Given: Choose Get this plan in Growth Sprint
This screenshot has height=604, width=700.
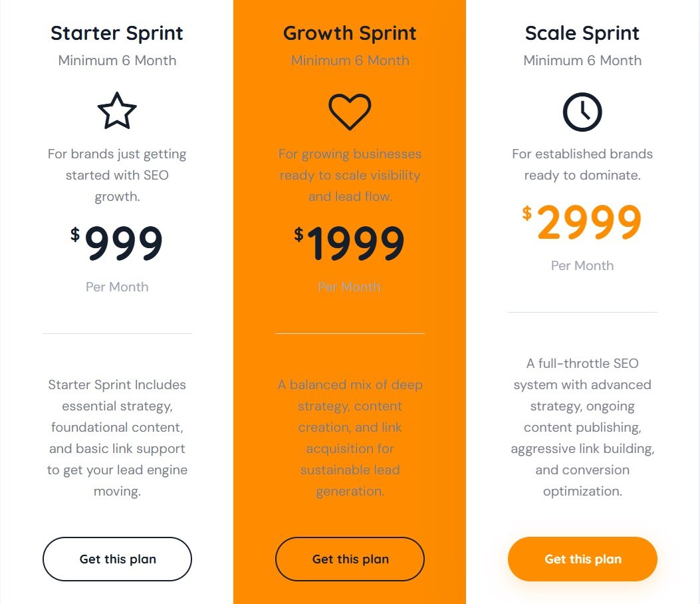Looking at the screenshot, I should tap(350, 559).
